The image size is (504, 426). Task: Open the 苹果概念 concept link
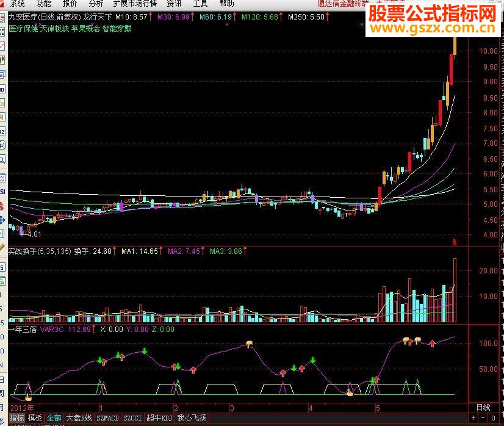pos(85,29)
